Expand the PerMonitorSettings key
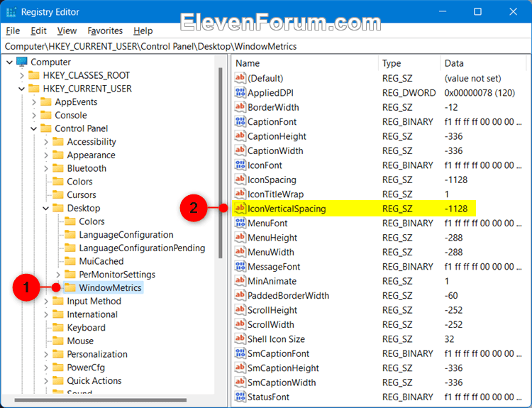Screen dimensions: 532x408 click(x=58, y=275)
